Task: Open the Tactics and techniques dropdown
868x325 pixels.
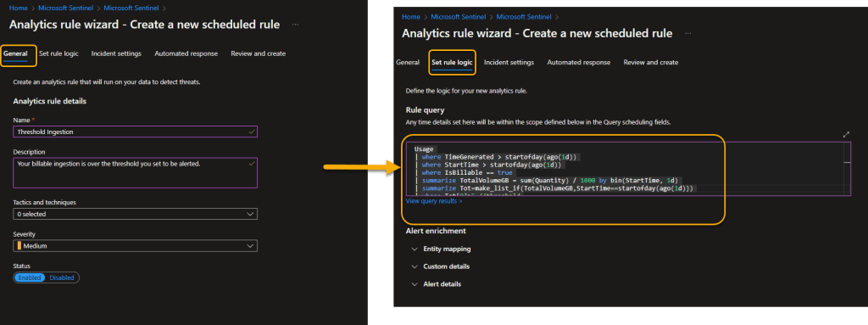Action: coord(135,214)
